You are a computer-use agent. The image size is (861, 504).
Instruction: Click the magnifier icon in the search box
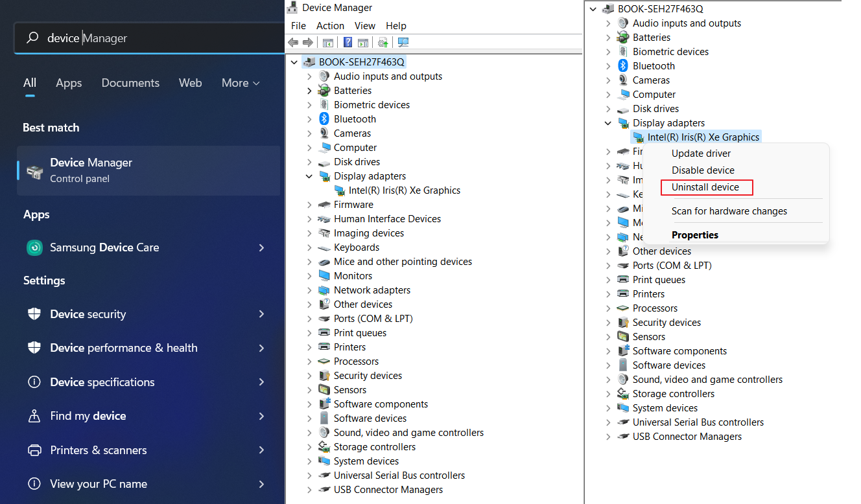(x=32, y=38)
